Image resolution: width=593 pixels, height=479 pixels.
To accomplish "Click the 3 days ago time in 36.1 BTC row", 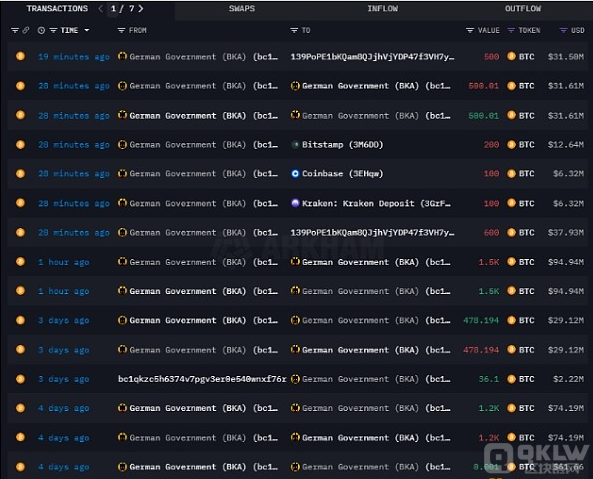I will coord(64,379).
